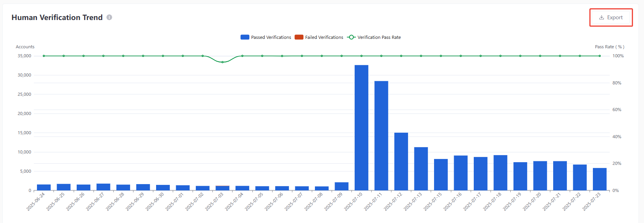Click the pass rate dip point at 2025-07-03
Viewport: 644px width, 223px height.
point(223,62)
